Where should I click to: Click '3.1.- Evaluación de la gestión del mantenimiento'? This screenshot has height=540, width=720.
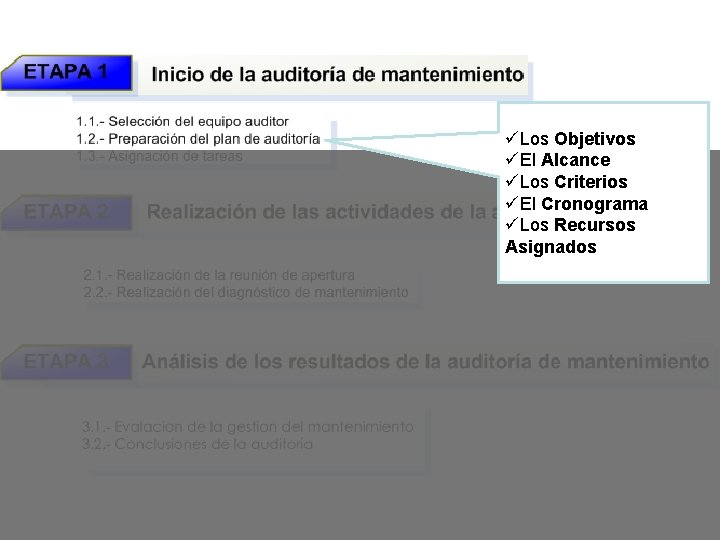pos(248,427)
